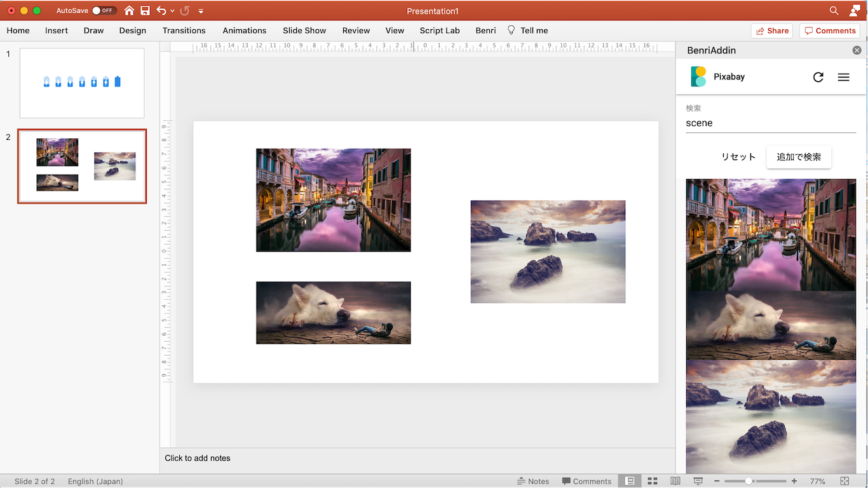Toggle the Notes pane from status bar
This screenshot has height=488, width=868.
coord(532,481)
